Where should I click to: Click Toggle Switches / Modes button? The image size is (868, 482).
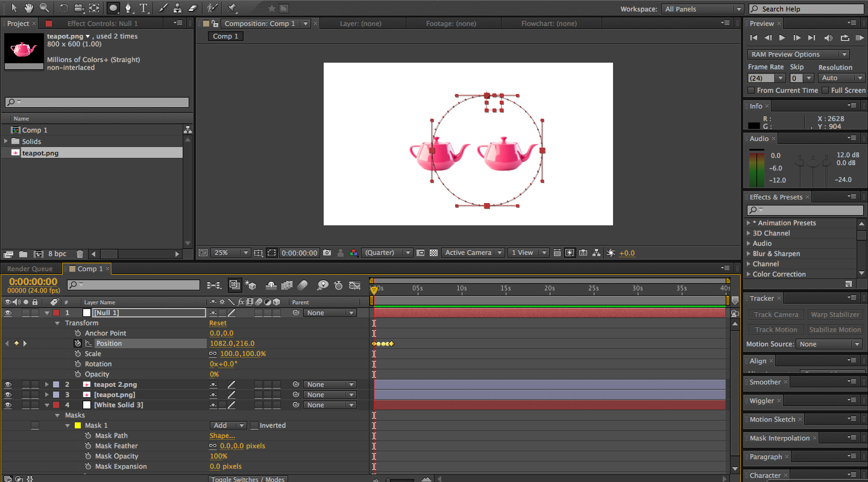pos(248,479)
